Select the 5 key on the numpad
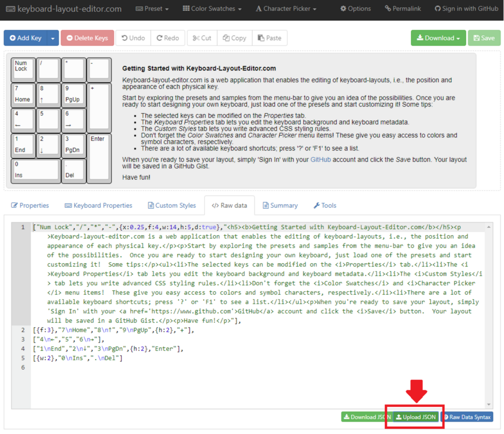Viewport: 504px width, 434px height. [48, 120]
